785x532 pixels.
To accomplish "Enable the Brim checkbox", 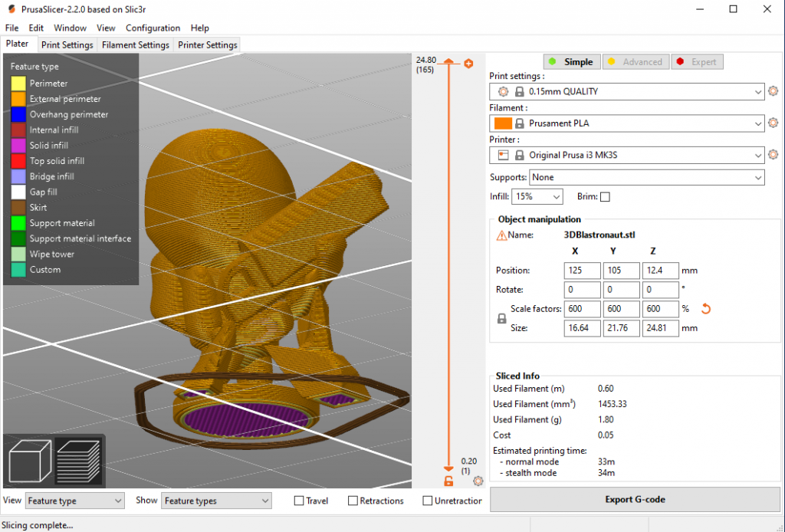I will (x=605, y=197).
